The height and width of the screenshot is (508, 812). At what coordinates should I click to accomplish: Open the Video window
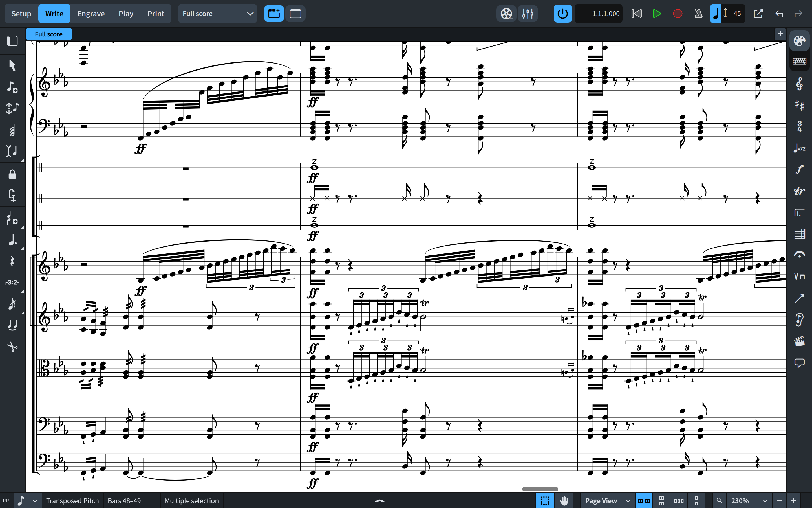tap(506, 14)
